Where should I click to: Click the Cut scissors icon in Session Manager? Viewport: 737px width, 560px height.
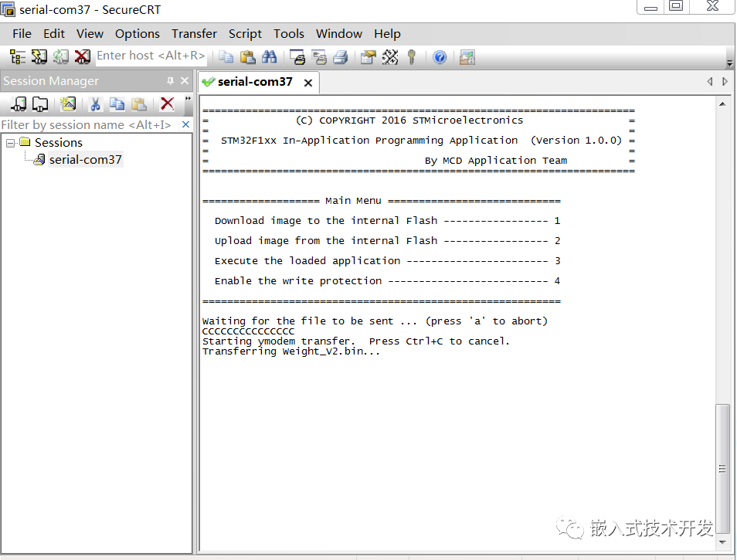coord(96,104)
